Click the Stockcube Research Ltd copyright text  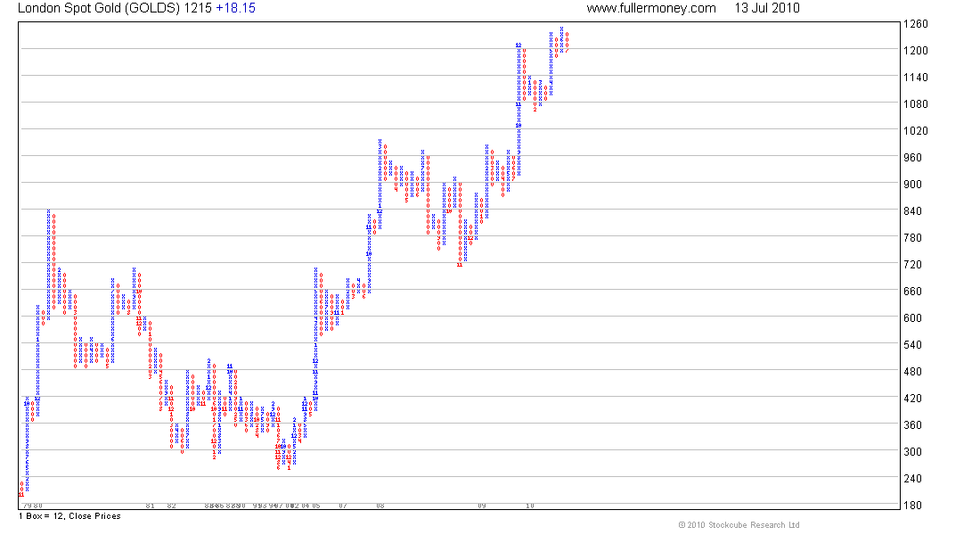point(739,525)
